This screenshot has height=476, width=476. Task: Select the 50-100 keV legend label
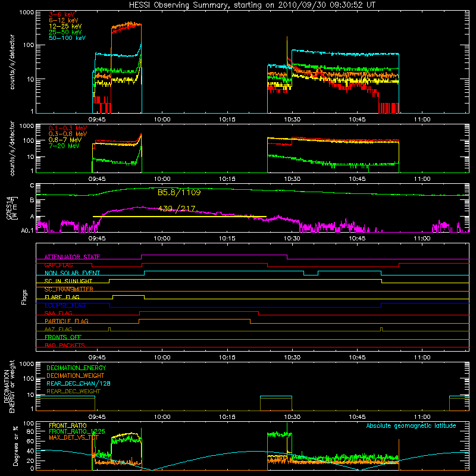[x=67, y=38]
